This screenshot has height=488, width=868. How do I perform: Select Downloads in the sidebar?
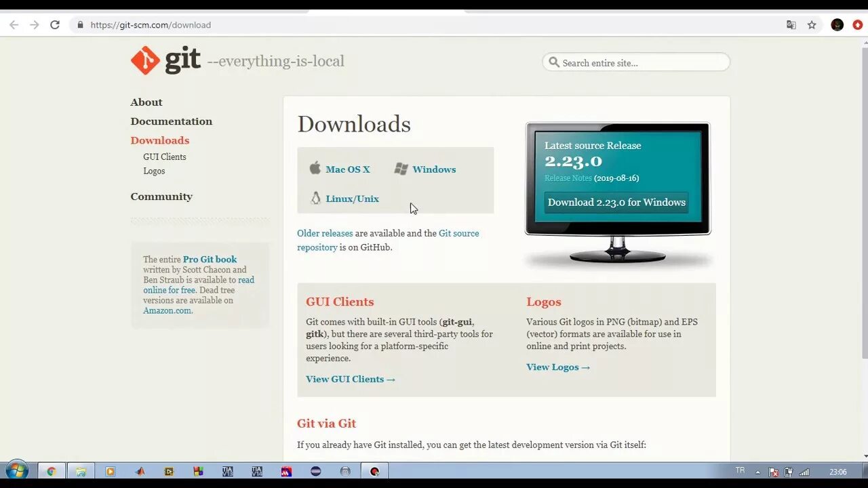[160, 140]
